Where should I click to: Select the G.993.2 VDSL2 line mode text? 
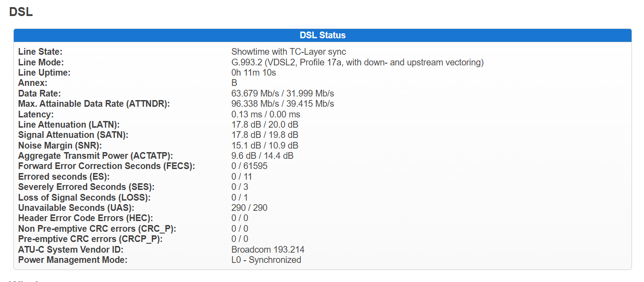357,62
